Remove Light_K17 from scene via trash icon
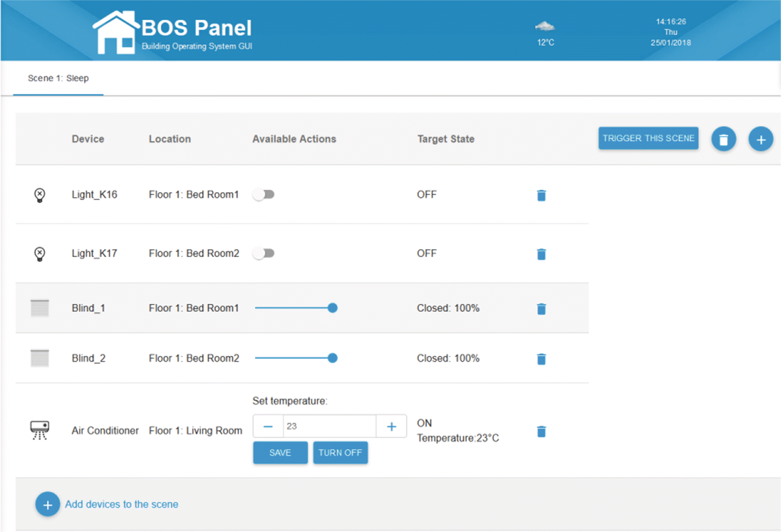781x532 pixels. point(541,254)
